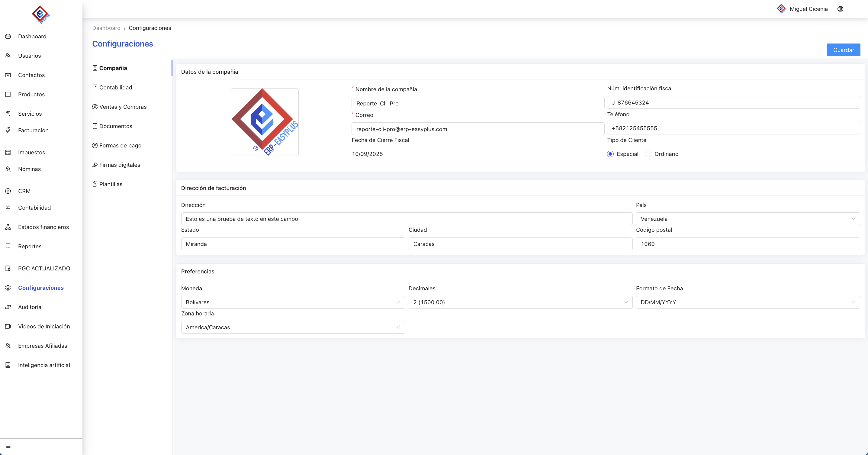868x455 pixels.
Task: Click the Estados financieros hierarchy icon
Action: coord(8,227)
